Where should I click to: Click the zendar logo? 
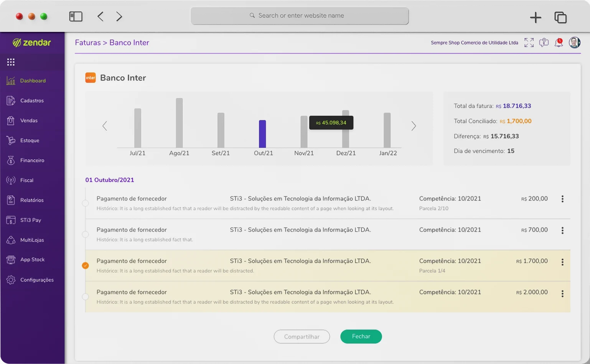click(x=32, y=43)
